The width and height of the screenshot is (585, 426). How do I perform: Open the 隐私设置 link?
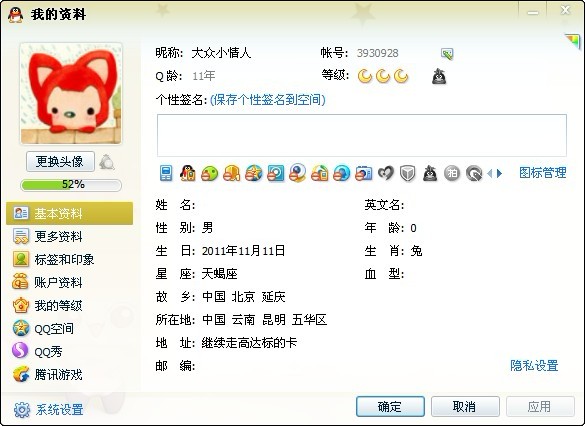click(534, 366)
